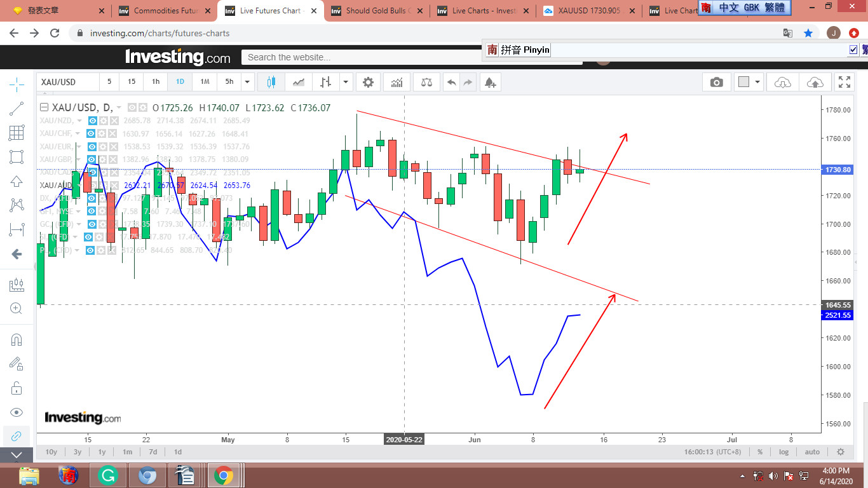Image resolution: width=868 pixels, height=488 pixels.
Task: Activate the magnet mode tool
Action: [x=17, y=339]
